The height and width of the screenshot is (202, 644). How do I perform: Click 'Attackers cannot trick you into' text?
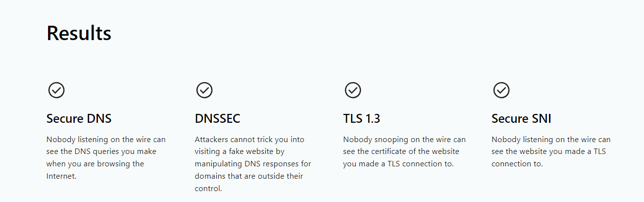(x=249, y=140)
